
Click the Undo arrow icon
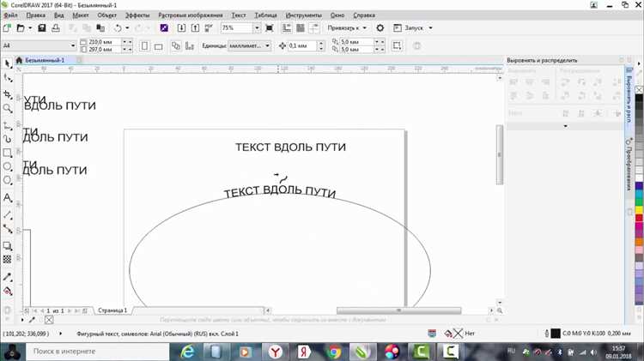pyautogui.click(x=118, y=28)
